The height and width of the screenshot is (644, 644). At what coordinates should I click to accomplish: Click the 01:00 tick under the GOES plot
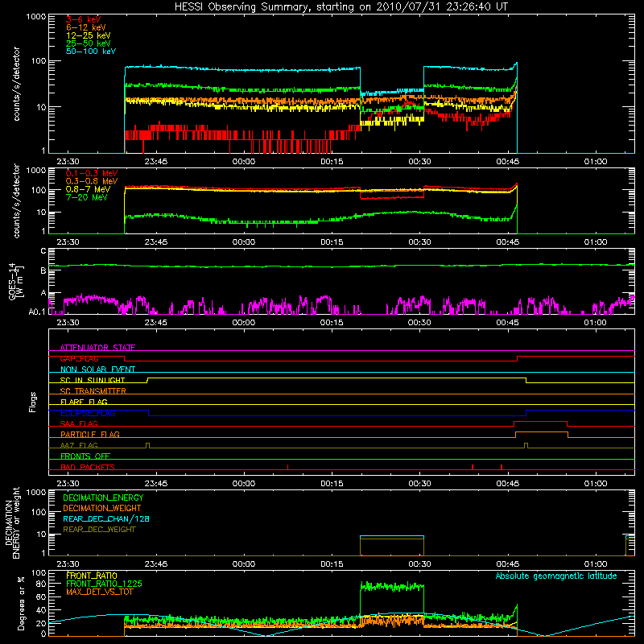click(x=596, y=323)
